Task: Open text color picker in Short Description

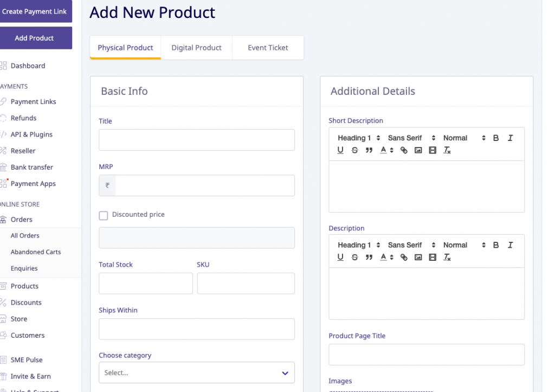Action: [386, 150]
